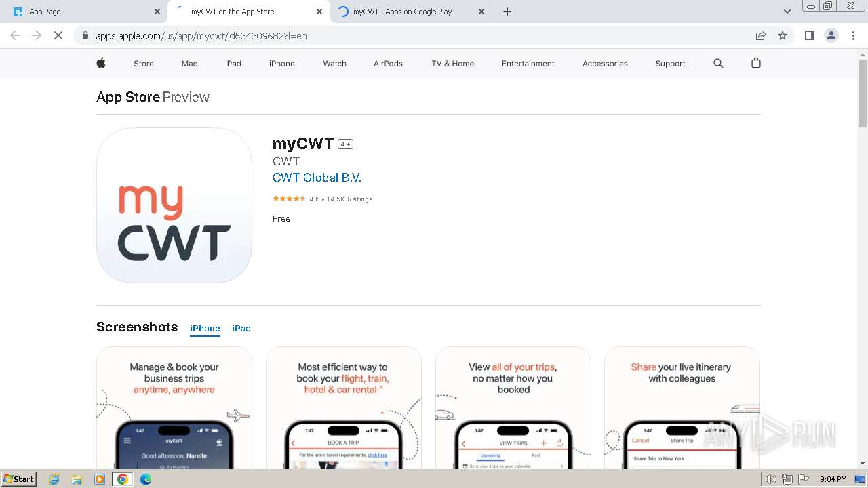This screenshot has width=868, height=488.
Task: Close the myCWT on the App Store tab
Action: (x=319, y=12)
